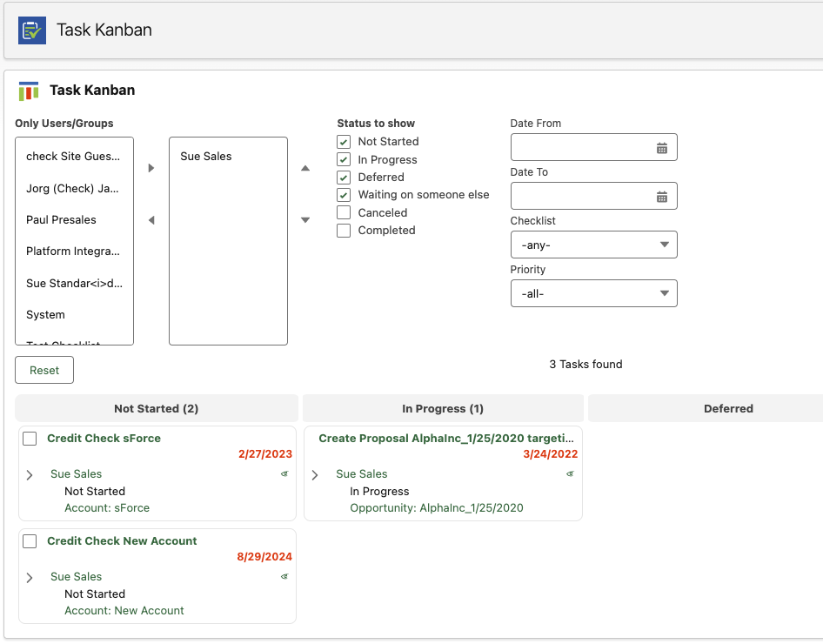Screen dimensions: 823x644
Task: Uncheck Waiting on someone else checkbox
Action: (344, 195)
